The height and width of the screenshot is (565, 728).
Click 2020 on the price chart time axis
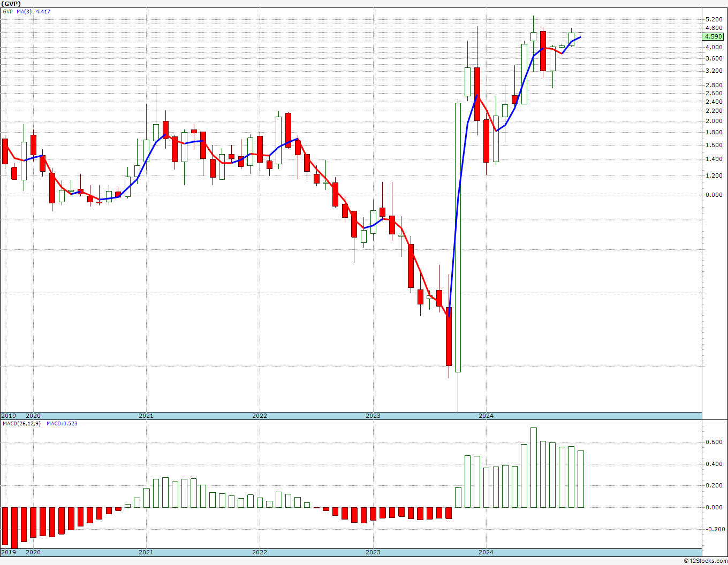point(33,416)
